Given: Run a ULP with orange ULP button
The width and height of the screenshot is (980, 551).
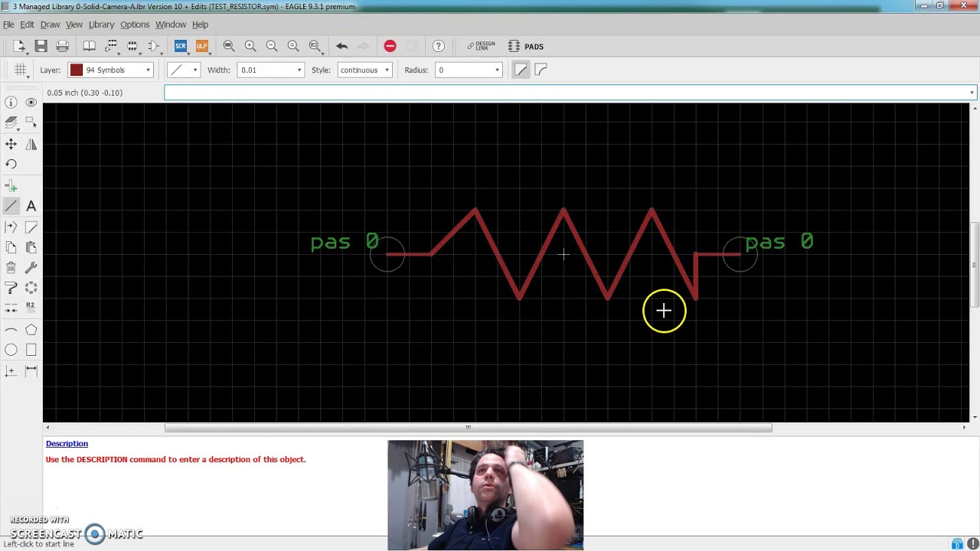Looking at the screenshot, I should click(x=201, y=47).
